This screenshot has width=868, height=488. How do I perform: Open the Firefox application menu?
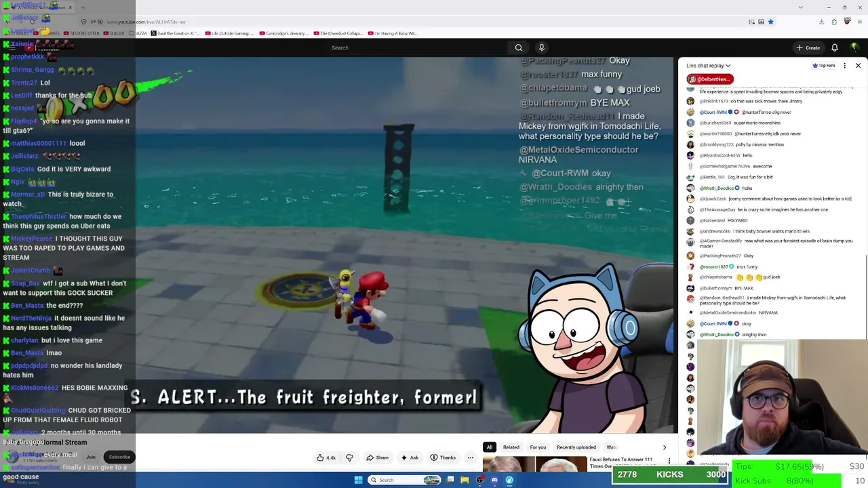(x=860, y=22)
